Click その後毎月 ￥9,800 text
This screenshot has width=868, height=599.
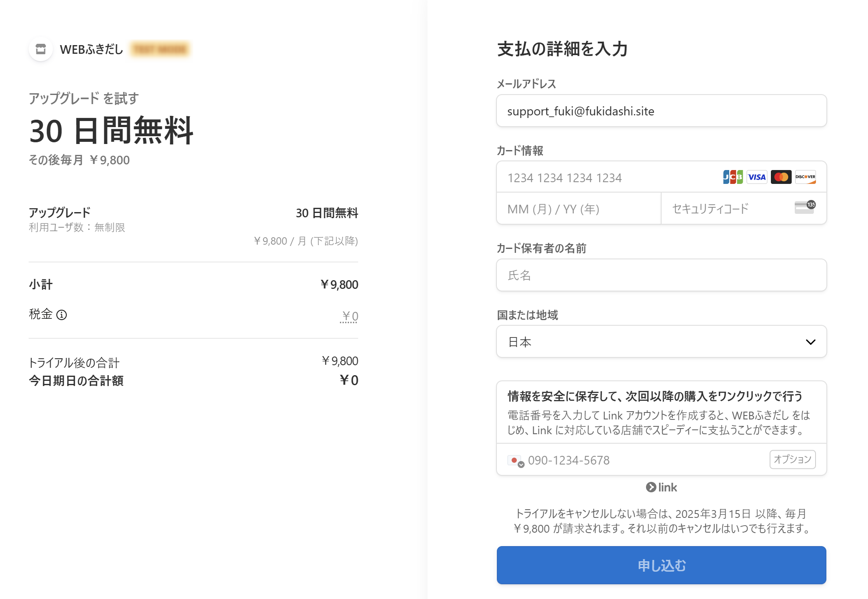[79, 160]
